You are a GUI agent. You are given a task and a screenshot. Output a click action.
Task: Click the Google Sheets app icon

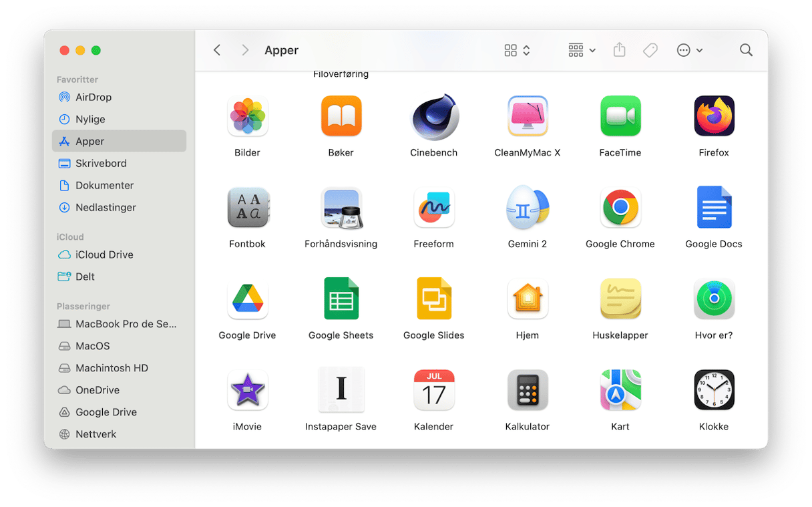(x=341, y=299)
